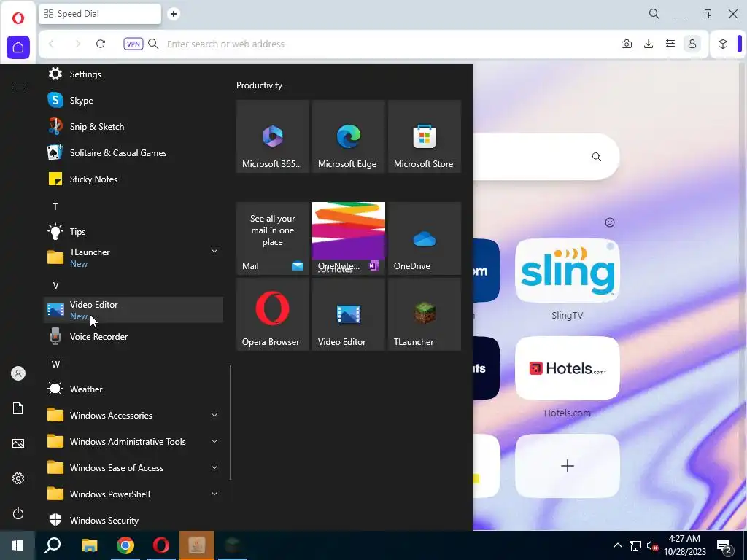Viewport: 747px width, 560px height.
Task: Open Video Editor in the app list
Action: (133, 310)
